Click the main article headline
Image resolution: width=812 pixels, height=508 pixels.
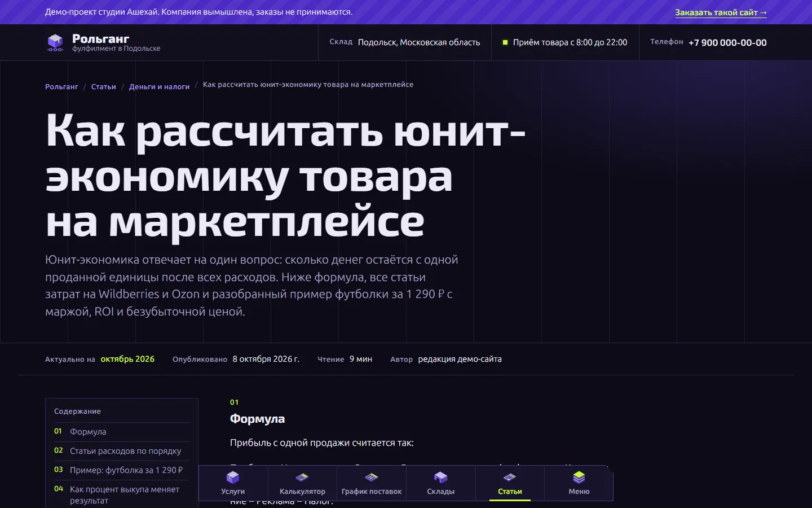point(285,175)
